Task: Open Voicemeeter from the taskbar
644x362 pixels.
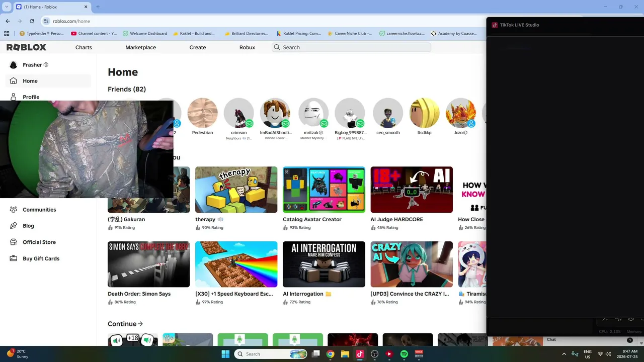Action: coord(419,354)
